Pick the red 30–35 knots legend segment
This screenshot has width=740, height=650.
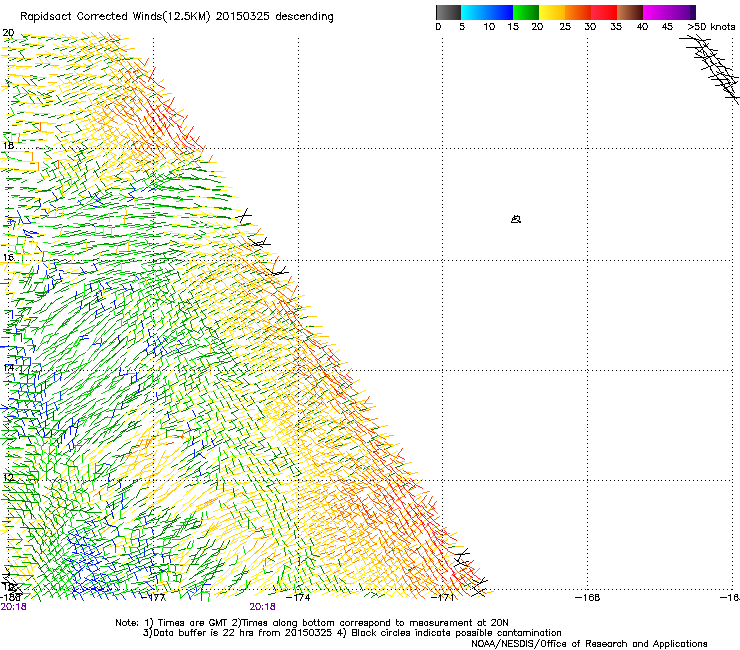tap(604, 12)
